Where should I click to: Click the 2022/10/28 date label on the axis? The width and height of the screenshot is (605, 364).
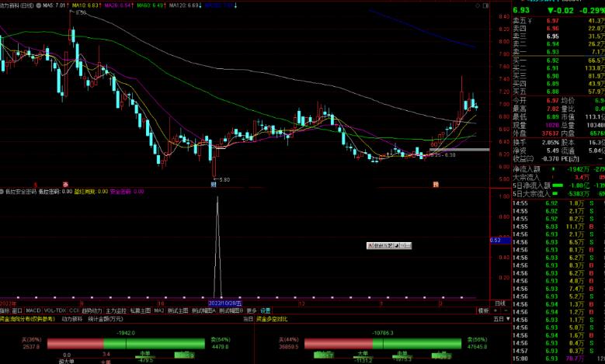tap(225, 303)
